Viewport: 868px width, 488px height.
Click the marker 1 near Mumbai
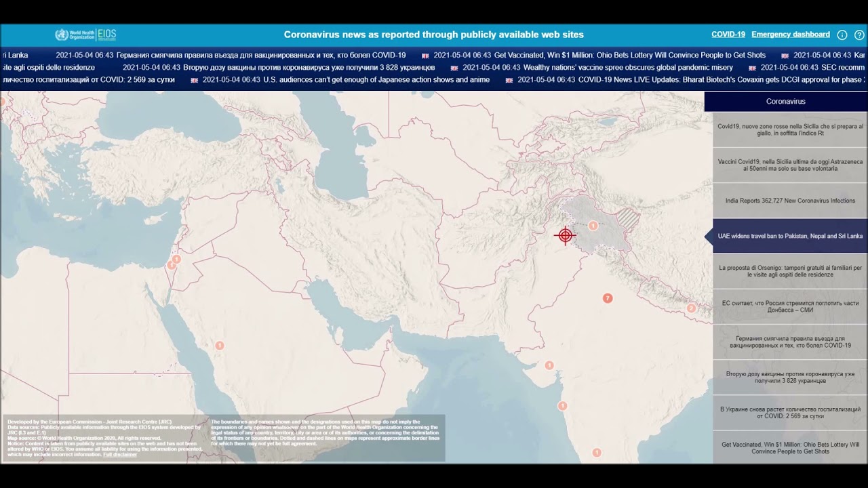tap(562, 406)
